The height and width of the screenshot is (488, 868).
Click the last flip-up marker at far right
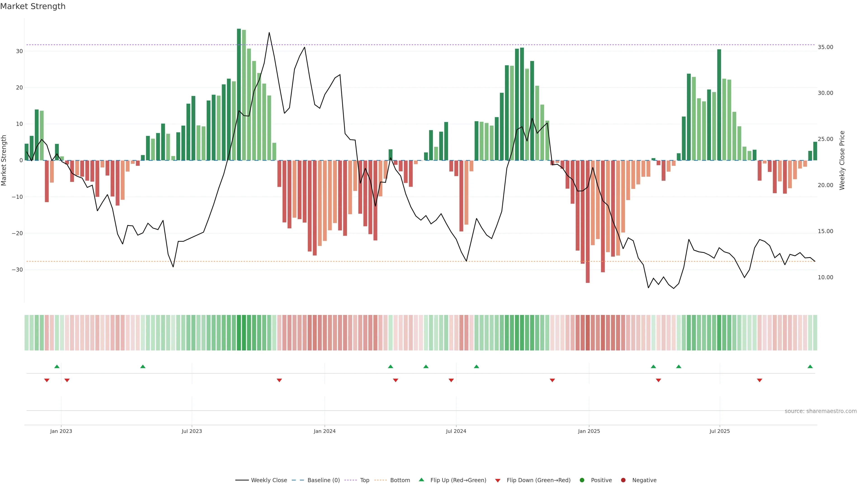810,366
